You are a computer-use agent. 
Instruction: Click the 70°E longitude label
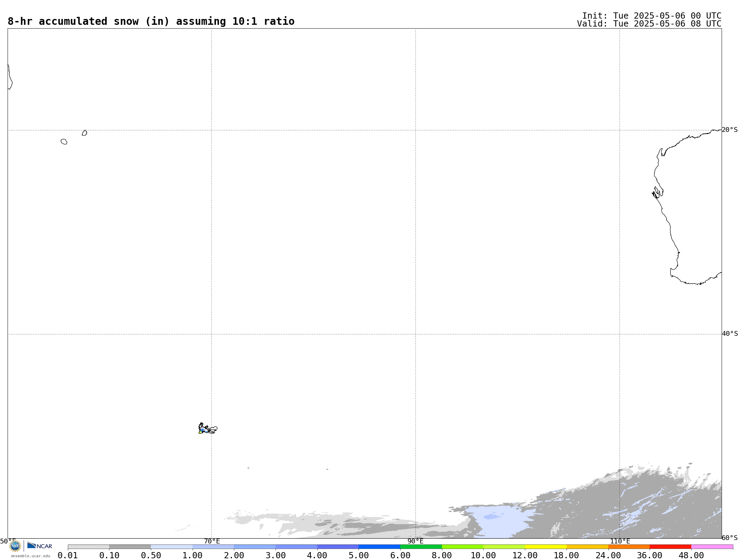[x=212, y=541]
